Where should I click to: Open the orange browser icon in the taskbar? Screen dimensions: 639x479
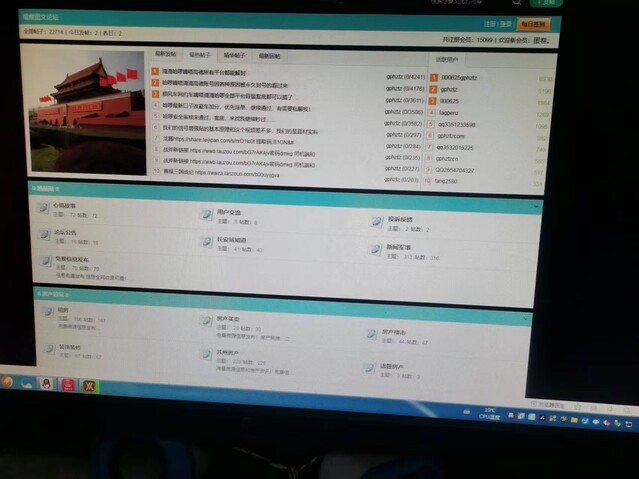pos(7,382)
